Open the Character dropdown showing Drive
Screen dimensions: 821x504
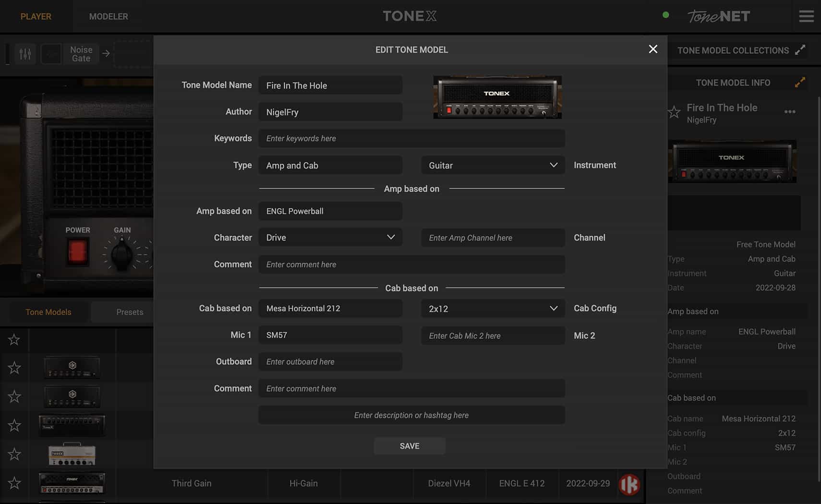coord(330,237)
